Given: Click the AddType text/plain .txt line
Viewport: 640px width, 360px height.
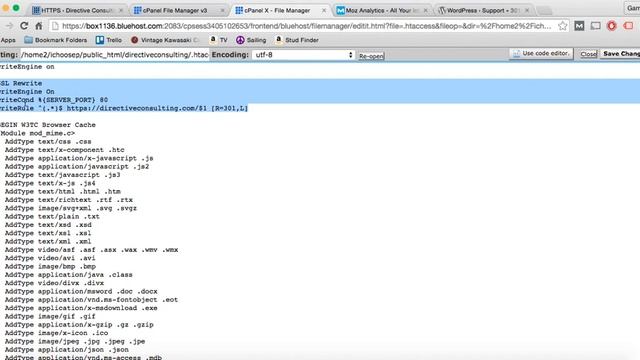Looking at the screenshot, I should pos(52,216).
